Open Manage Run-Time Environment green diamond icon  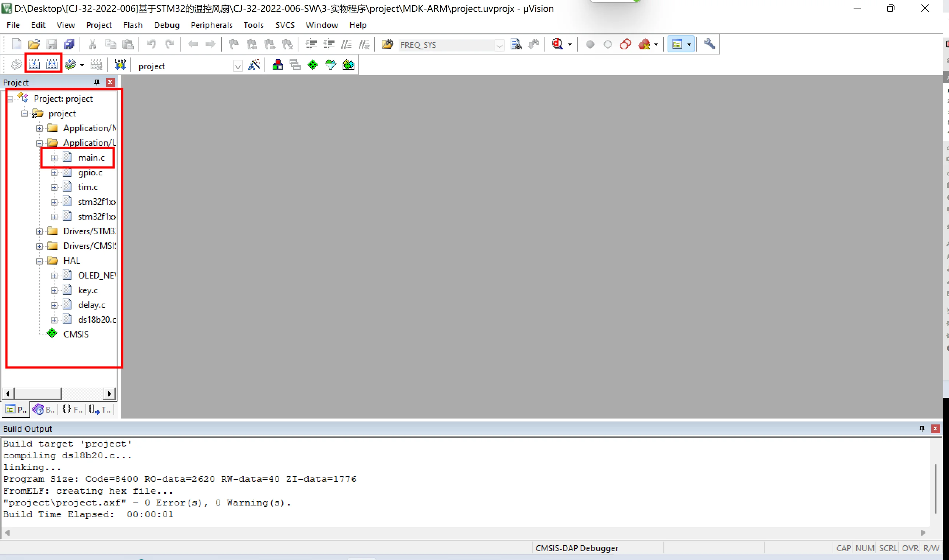pyautogui.click(x=313, y=65)
